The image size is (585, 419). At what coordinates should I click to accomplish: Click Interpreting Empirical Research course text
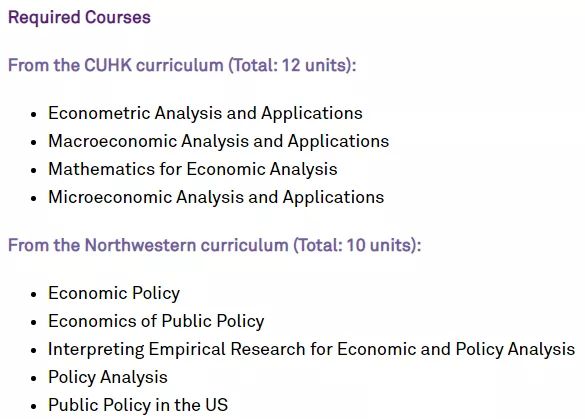pos(312,350)
